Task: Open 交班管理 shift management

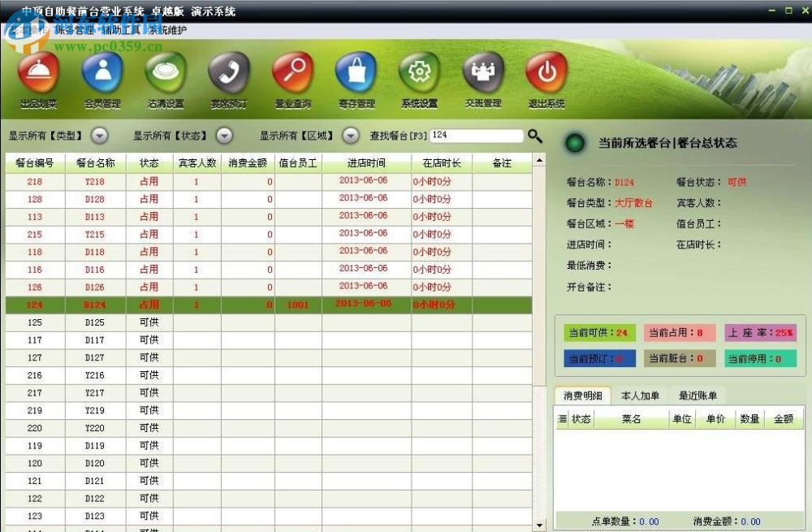Action: (482, 79)
